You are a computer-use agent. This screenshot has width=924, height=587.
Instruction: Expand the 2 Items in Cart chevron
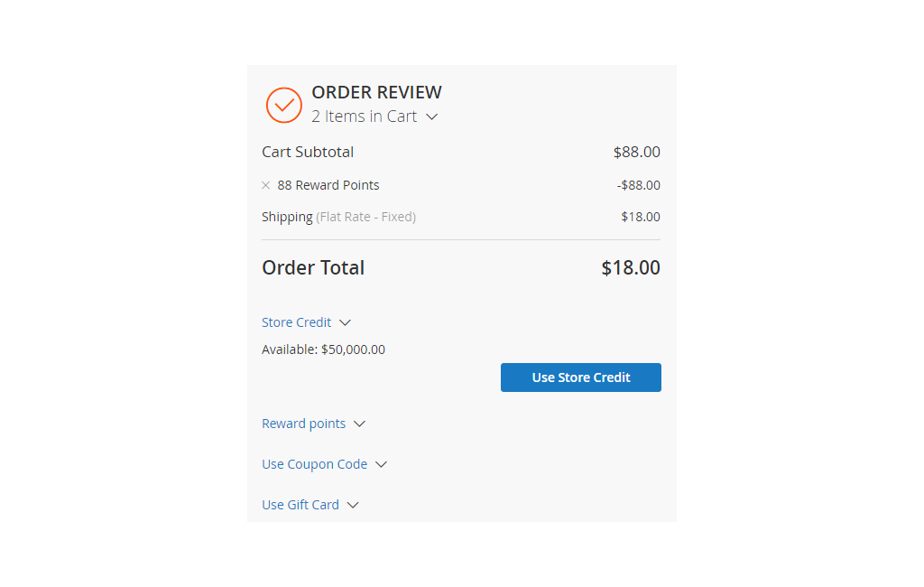tap(432, 116)
